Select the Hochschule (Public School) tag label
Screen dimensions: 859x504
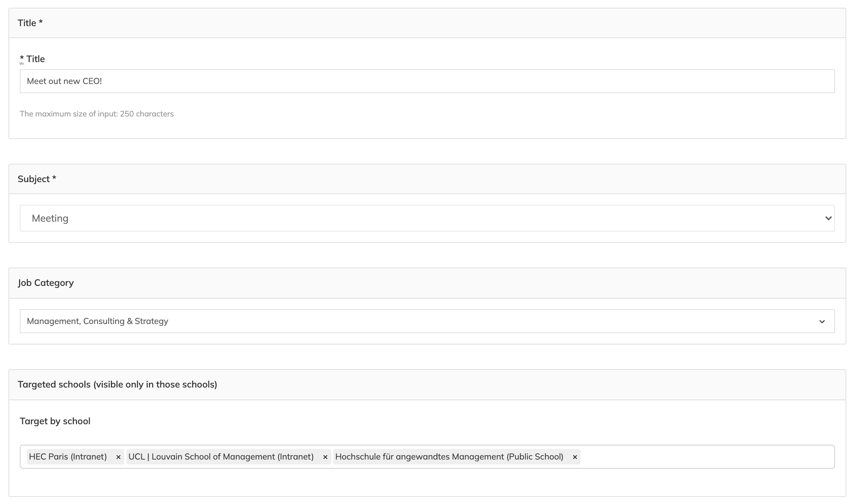(x=449, y=457)
